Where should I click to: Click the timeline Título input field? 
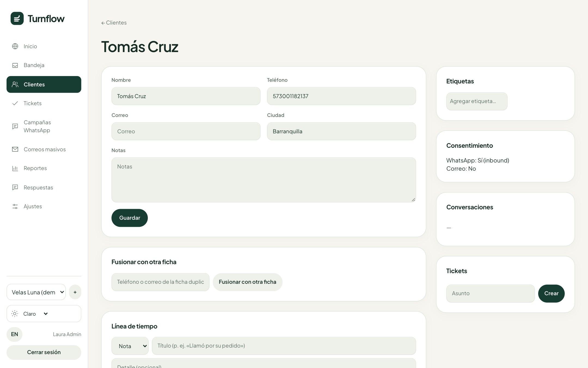click(x=284, y=346)
